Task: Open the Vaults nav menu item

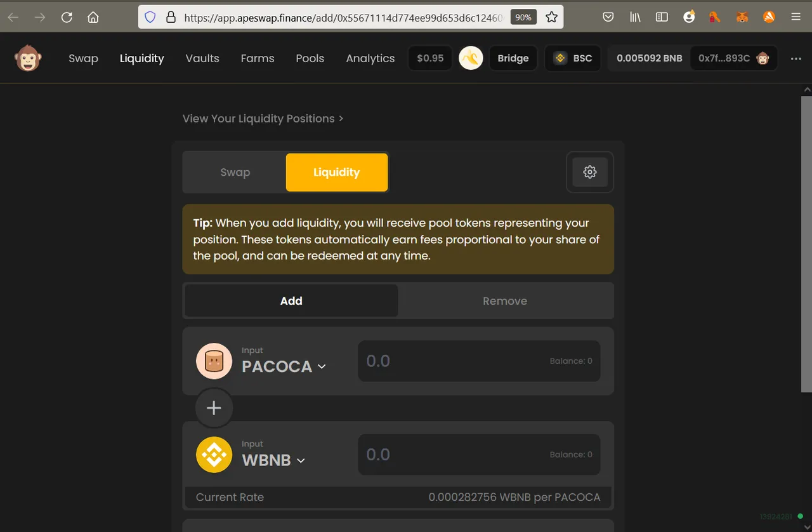Action: (202, 58)
